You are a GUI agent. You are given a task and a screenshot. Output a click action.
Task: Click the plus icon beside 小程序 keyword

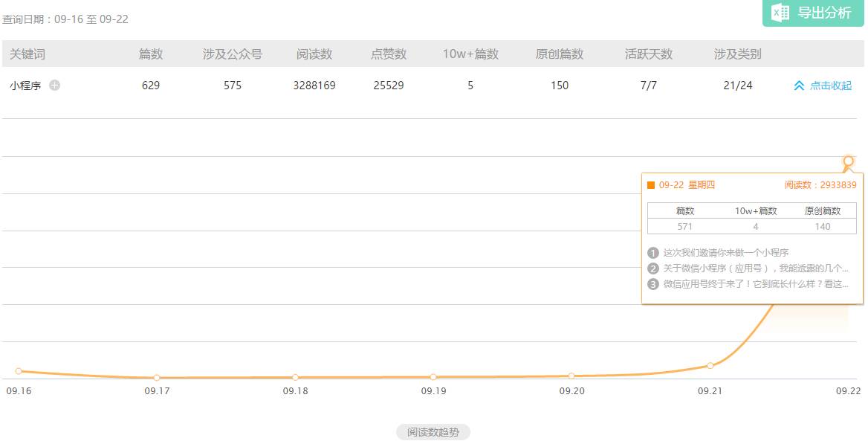click(x=54, y=86)
